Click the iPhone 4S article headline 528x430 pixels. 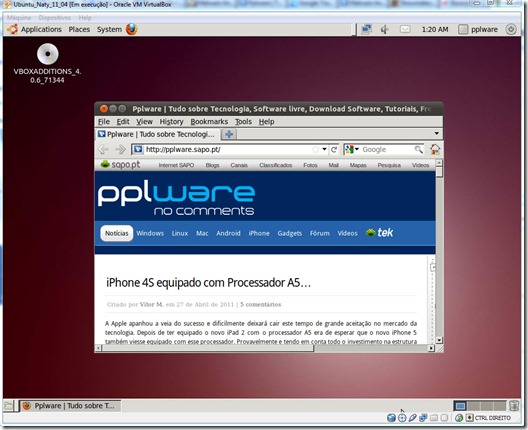tap(208, 283)
